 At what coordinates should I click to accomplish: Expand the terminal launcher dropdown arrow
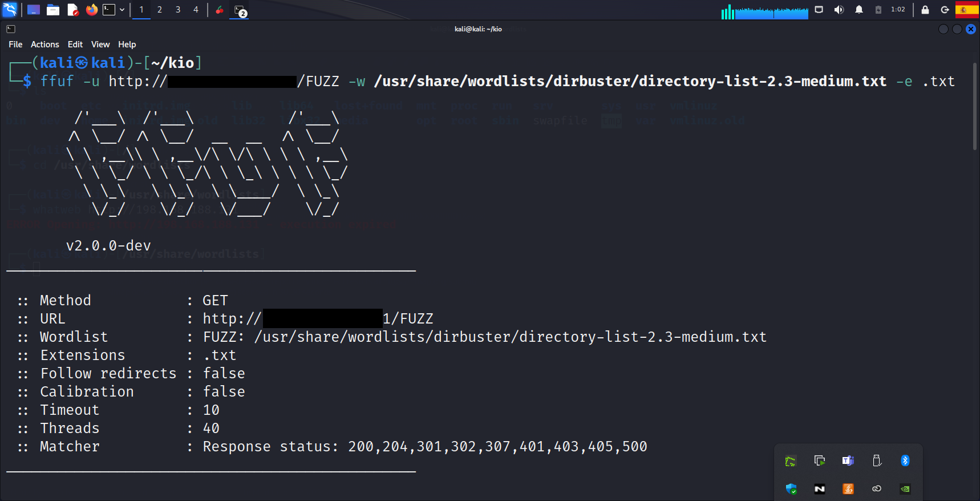point(122,10)
